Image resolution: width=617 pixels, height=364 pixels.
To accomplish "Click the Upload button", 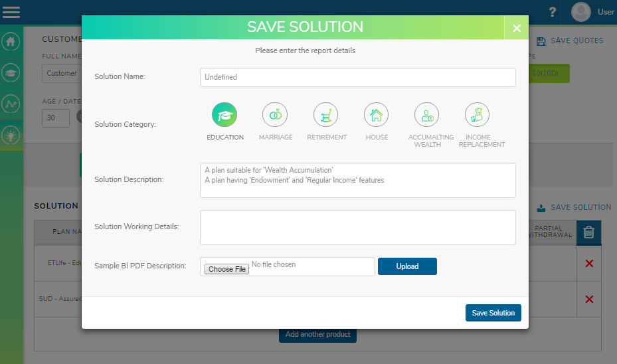I will pyautogui.click(x=407, y=266).
